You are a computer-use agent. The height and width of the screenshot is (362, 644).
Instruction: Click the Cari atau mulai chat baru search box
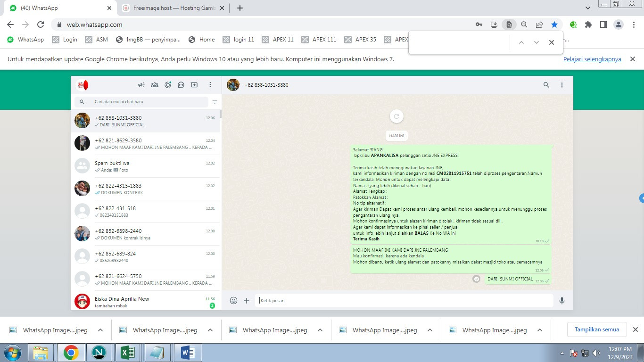coord(141,102)
